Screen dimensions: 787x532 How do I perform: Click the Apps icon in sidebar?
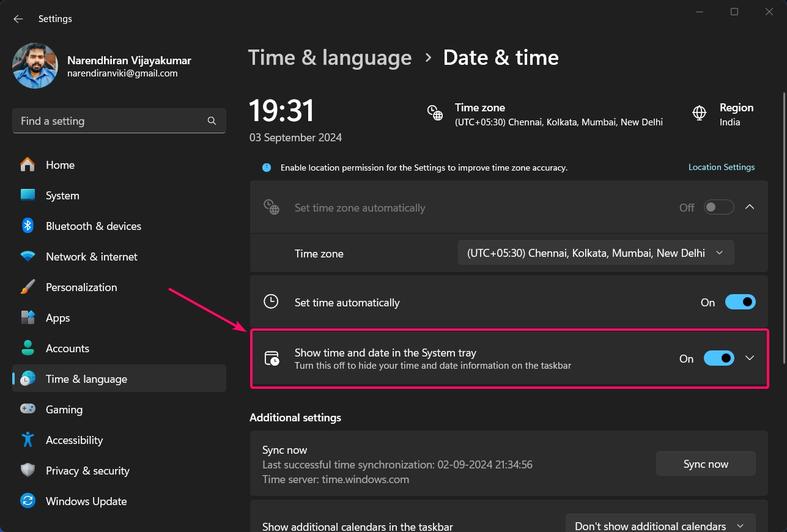28,317
